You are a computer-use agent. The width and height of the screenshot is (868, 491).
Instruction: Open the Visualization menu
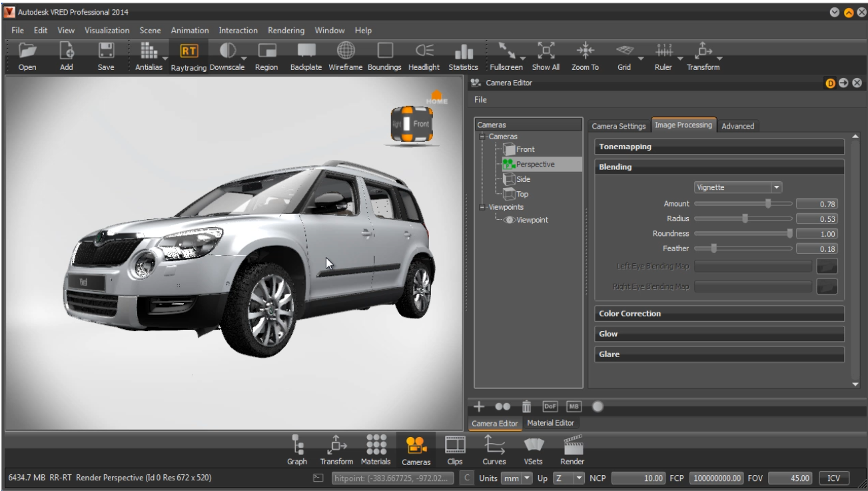(107, 31)
